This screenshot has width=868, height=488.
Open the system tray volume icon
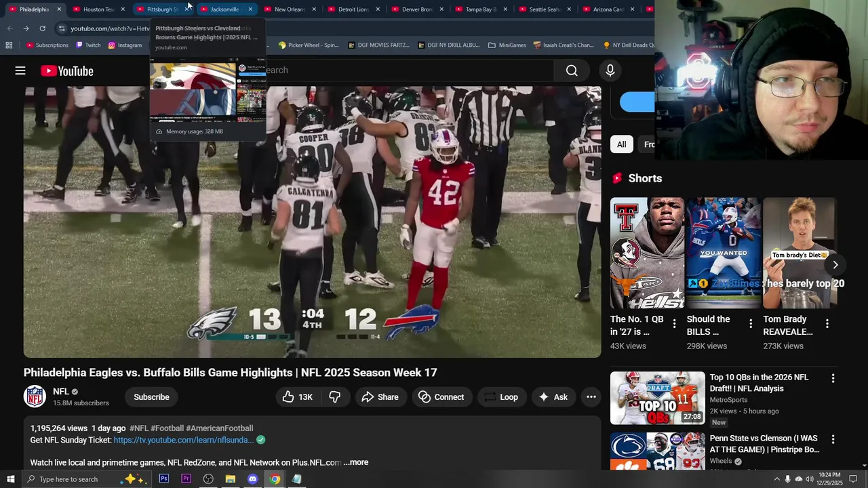(x=810, y=479)
